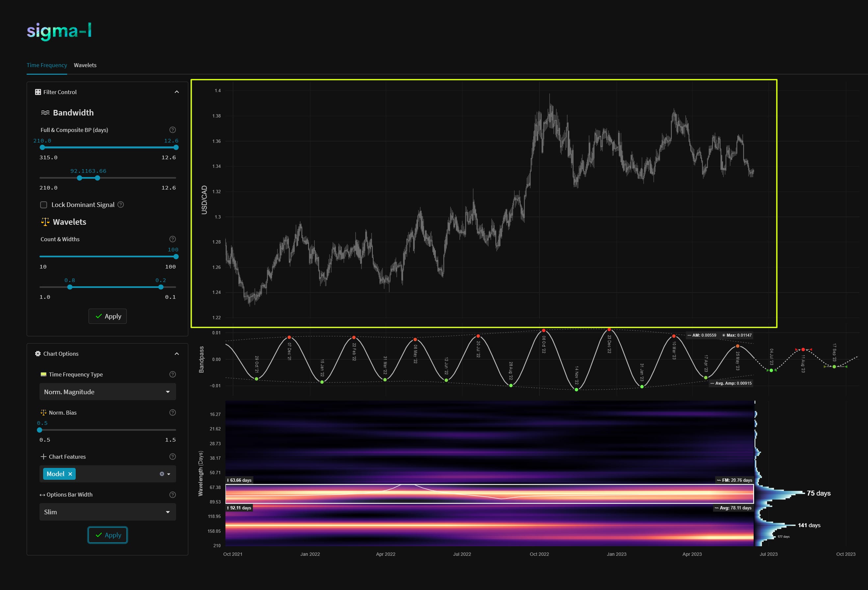Click the help icon next to Options Bar Width
Image resolution: width=868 pixels, height=590 pixels.
coord(172,494)
